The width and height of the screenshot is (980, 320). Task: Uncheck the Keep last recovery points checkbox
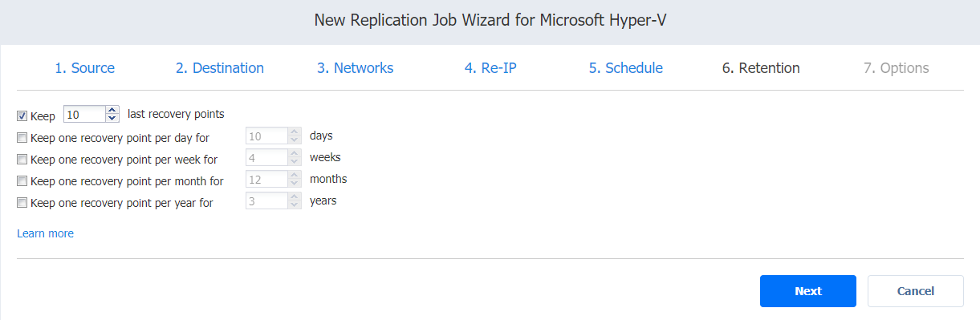click(x=22, y=115)
